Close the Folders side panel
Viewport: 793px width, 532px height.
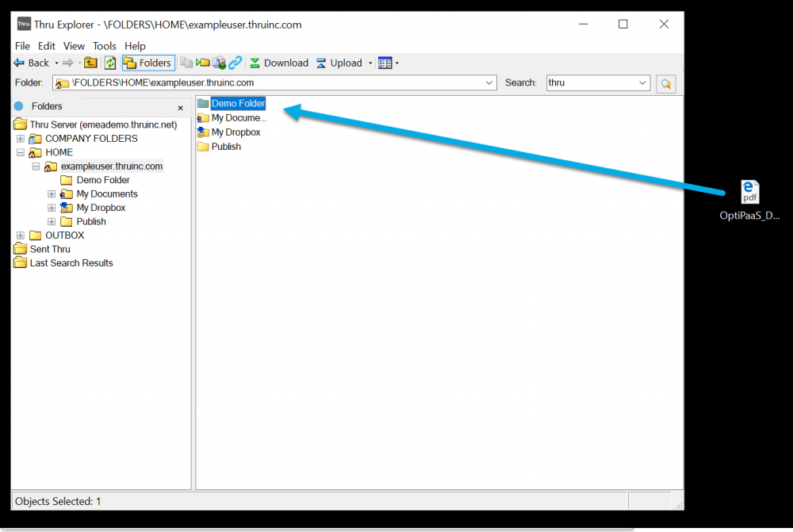click(x=180, y=107)
